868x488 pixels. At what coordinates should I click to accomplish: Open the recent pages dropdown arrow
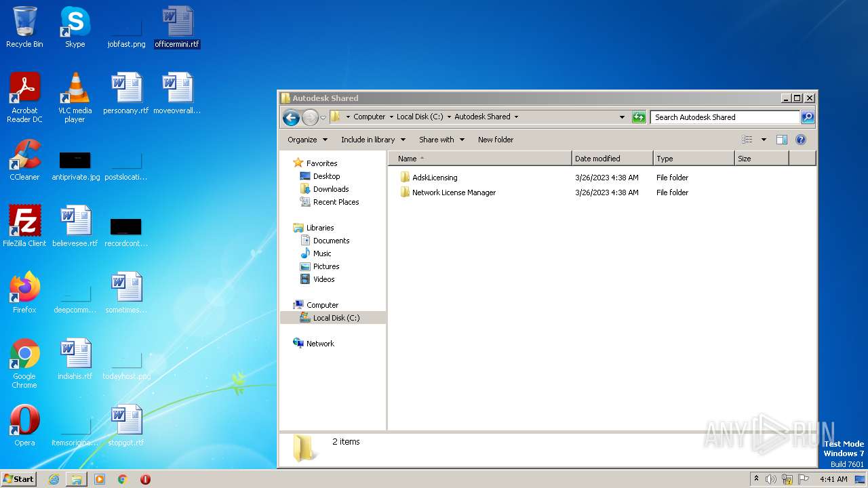[x=323, y=117]
